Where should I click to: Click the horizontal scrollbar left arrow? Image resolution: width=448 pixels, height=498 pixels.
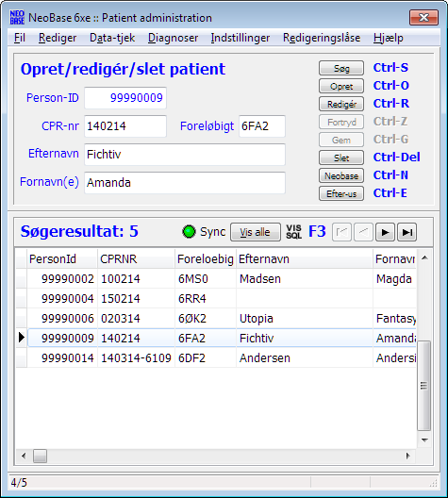point(24,456)
